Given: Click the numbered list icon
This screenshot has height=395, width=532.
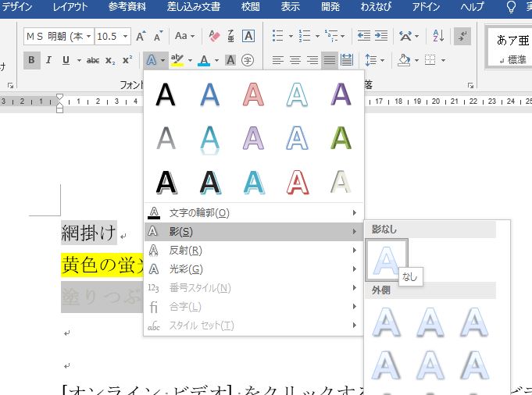Looking at the screenshot, I should (305, 36).
